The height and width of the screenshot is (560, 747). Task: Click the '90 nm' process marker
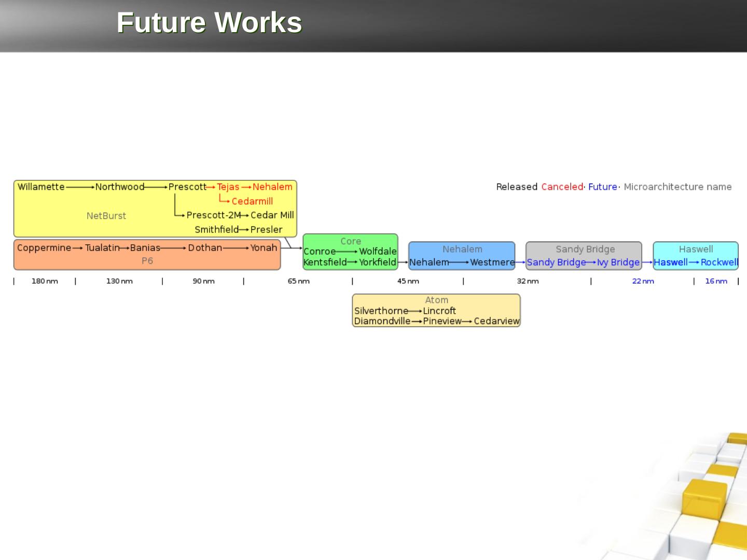click(x=203, y=281)
